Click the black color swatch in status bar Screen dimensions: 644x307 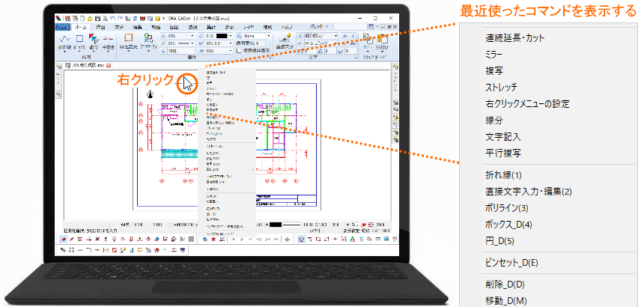point(274,224)
